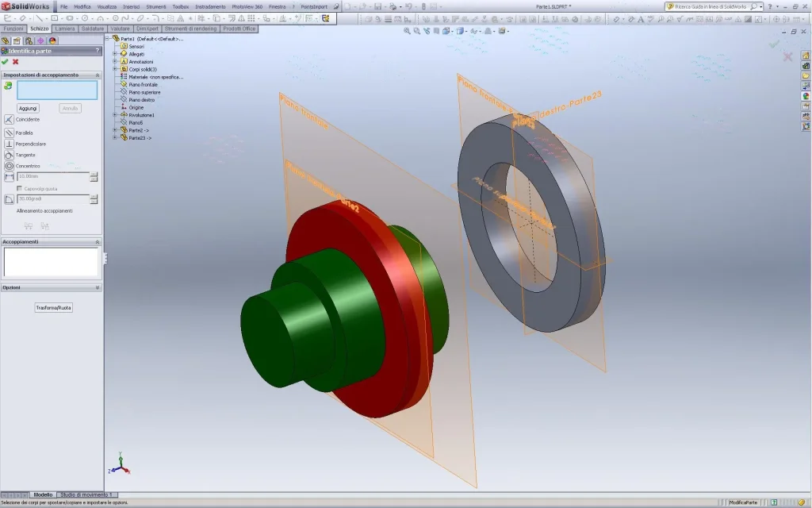This screenshot has height=508, width=812.
Task: Expand the Rivoluzione1 feature node
Action: point(115,115)
